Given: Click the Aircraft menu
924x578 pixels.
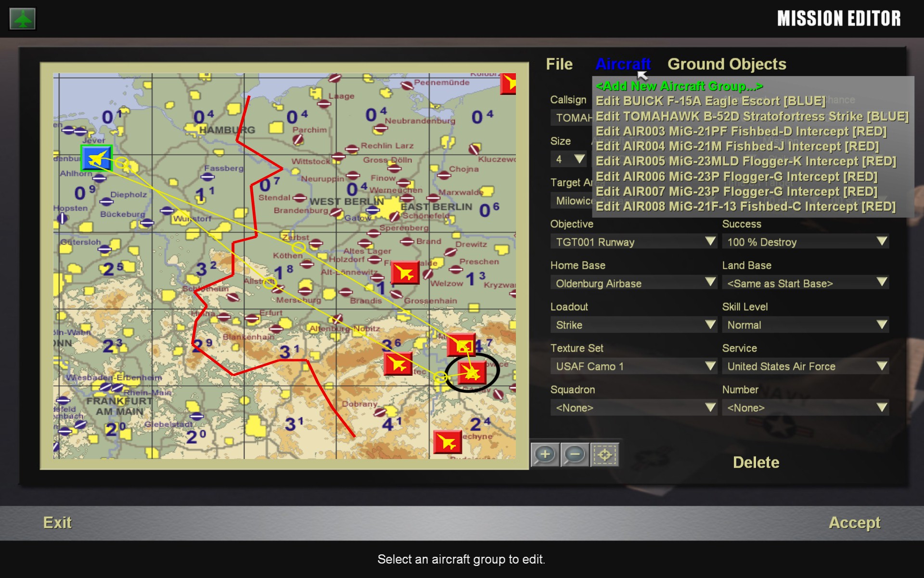Looking at the screenshot, I should pyautogui.click(x=623, y=64).
